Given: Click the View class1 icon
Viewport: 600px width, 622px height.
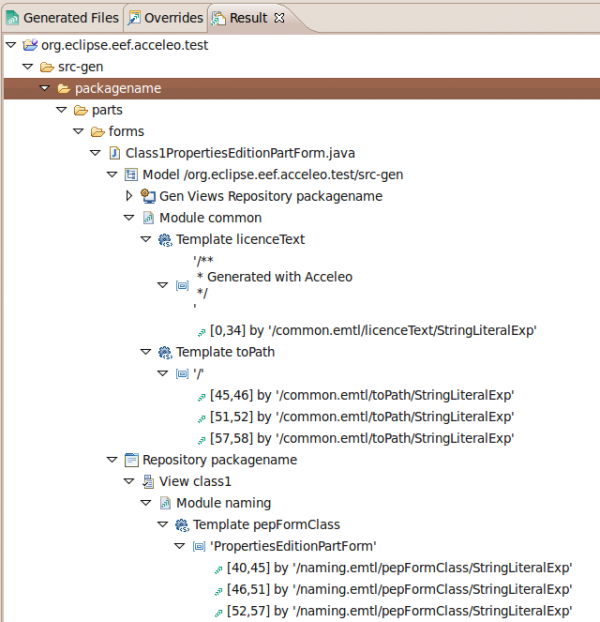Looking at the screenshot, I should (x=148, y=481).
